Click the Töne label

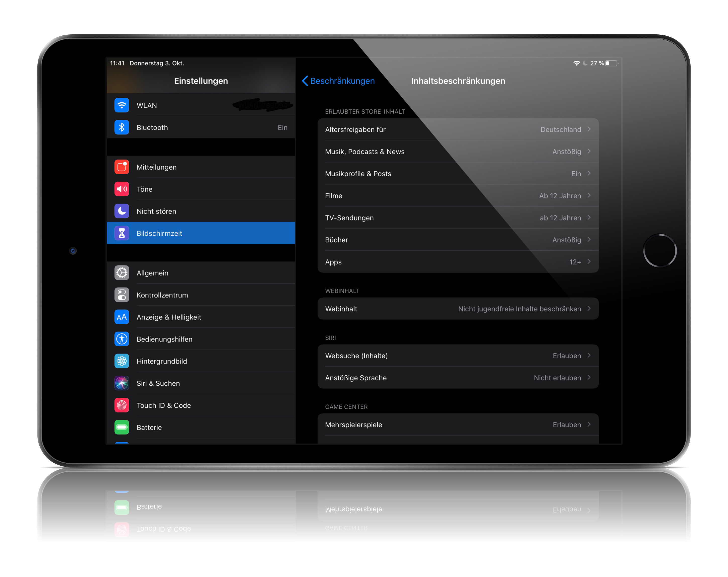144,189
